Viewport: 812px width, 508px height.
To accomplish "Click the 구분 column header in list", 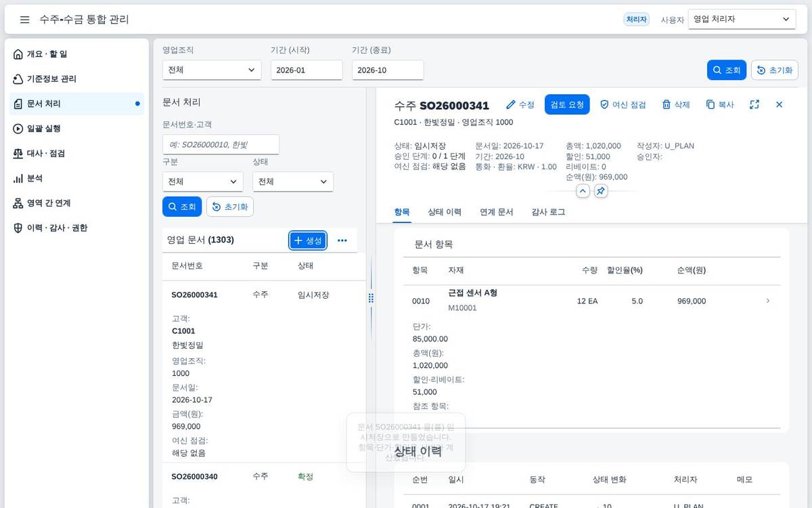I will point(261,266).
